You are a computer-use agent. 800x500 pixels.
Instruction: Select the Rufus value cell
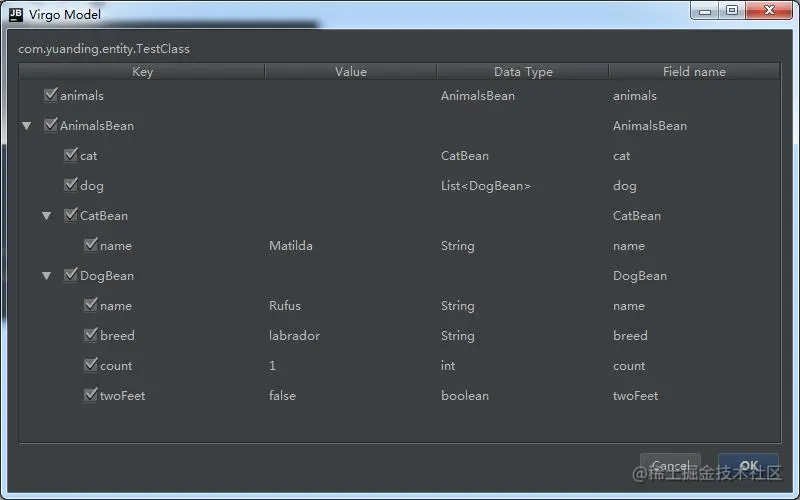pos(285,306)
